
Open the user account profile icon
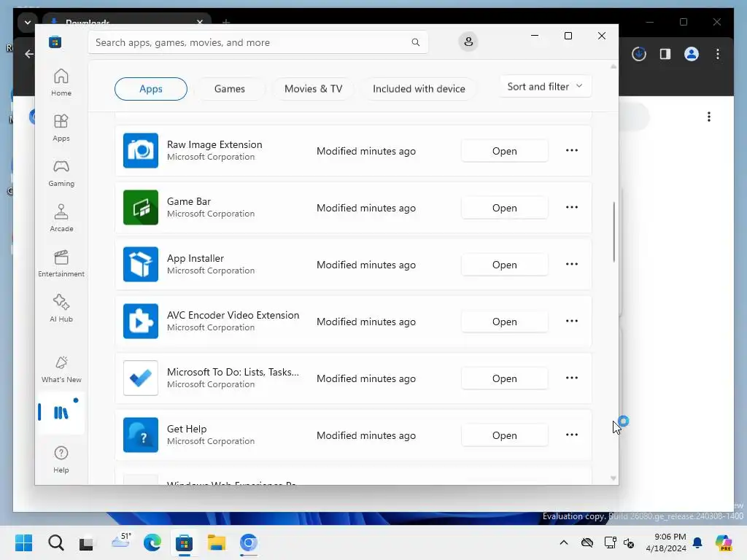pos(468,42)
